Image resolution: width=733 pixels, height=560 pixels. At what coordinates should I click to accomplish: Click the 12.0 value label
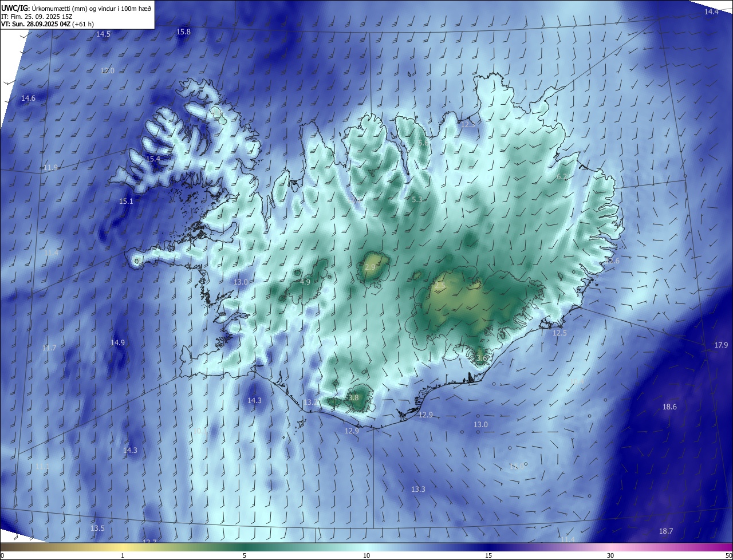(107, 71)
